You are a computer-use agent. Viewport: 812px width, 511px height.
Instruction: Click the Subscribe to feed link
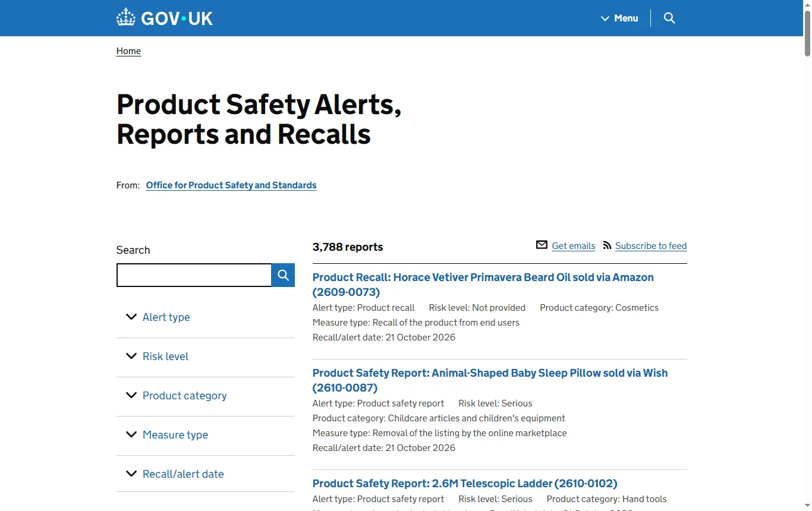click(651, 246)
